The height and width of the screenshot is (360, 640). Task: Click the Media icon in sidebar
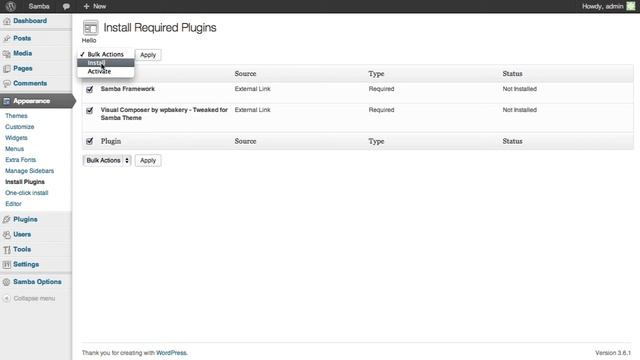click(7, 53)
